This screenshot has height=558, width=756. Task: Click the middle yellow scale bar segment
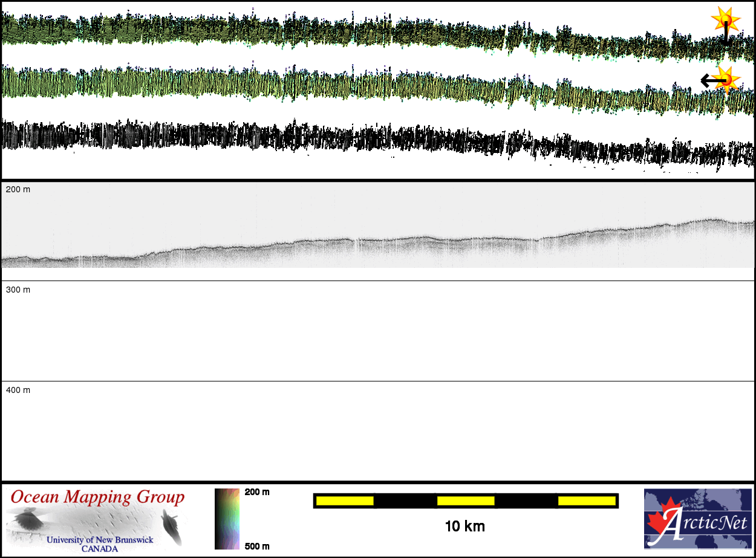tap(466, 501)
